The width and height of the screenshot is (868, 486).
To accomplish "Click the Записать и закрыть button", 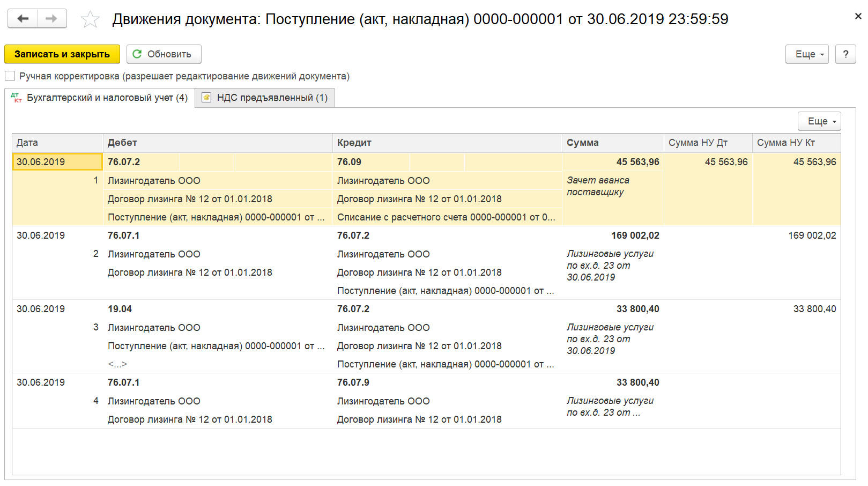I will (62, 54).
